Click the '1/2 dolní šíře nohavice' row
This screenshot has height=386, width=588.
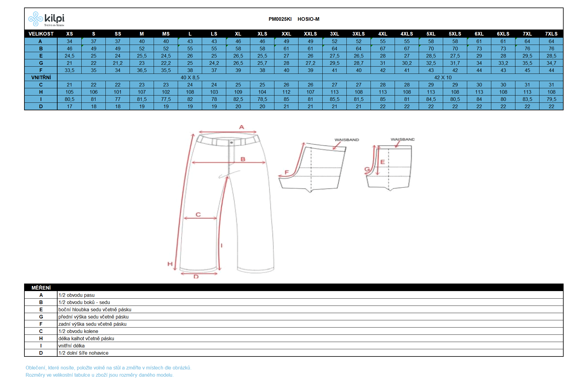tap(83, 353)
